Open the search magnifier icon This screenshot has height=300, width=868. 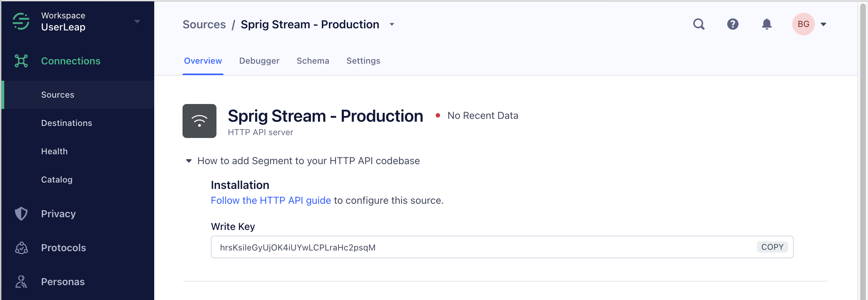point(699,24)
